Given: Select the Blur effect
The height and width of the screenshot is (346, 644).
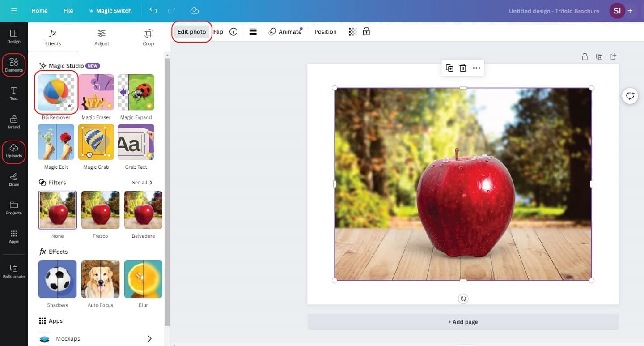Looking at the screenshot, I should coord(143,278).
